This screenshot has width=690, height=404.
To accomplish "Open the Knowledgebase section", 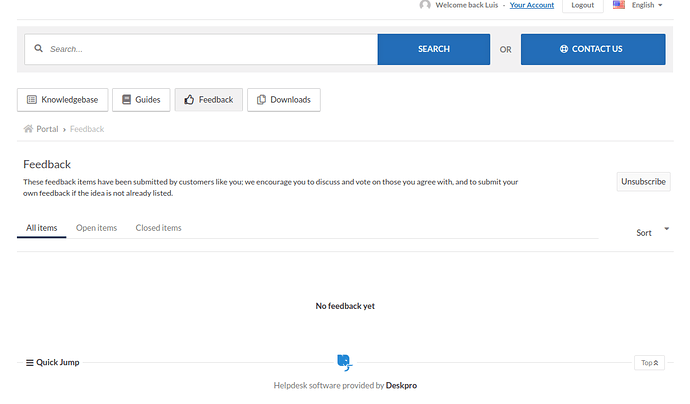I will point(62,100).
